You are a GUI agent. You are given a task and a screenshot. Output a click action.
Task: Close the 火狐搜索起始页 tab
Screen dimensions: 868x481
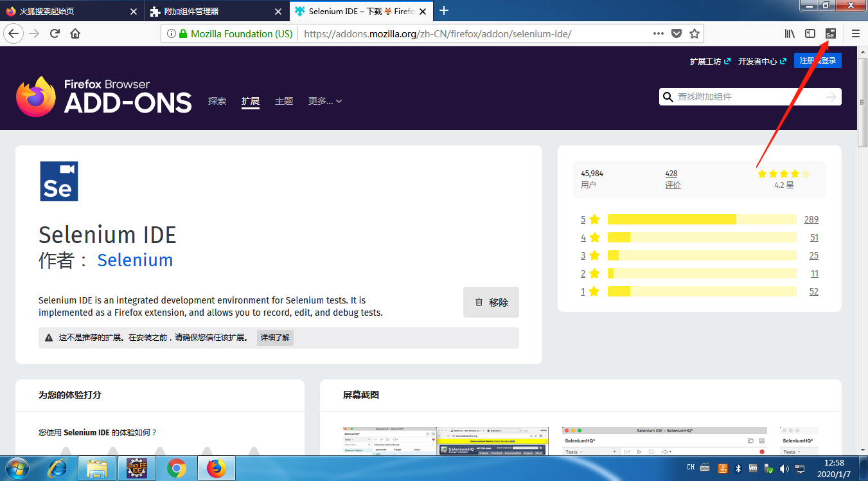click(134, 12)
